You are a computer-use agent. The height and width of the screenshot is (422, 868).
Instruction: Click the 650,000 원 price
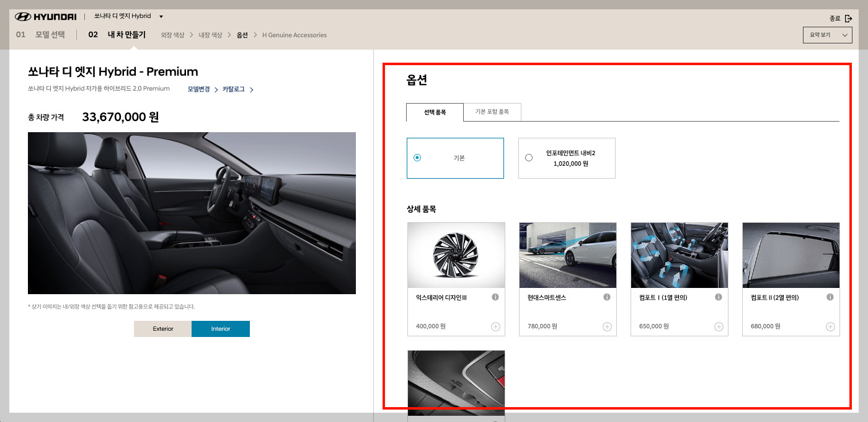coord(654,326)
